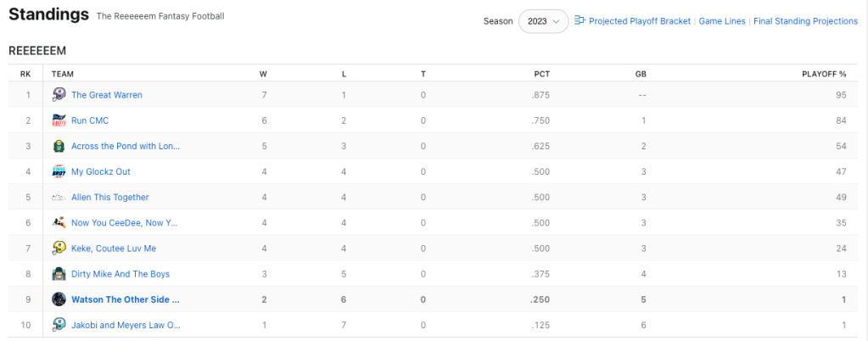Click the PLAYOFF % column header
The height and width of the screenshot is (341, 868).
tap(824, 74)
